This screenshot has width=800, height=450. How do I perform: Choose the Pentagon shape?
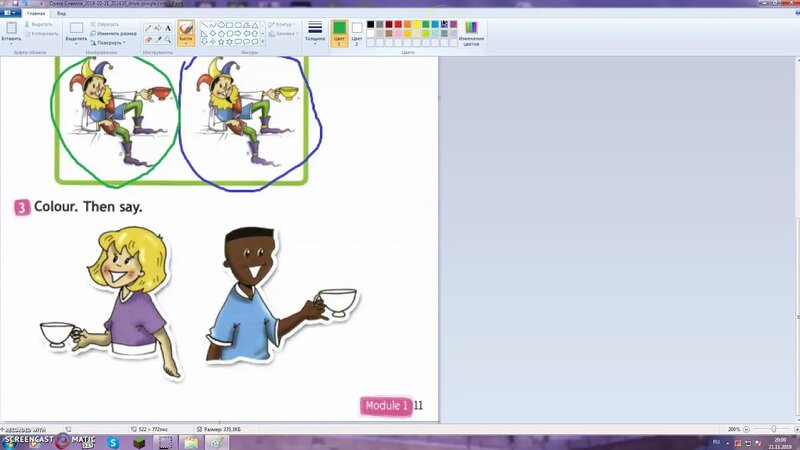(x=221, y=33)
